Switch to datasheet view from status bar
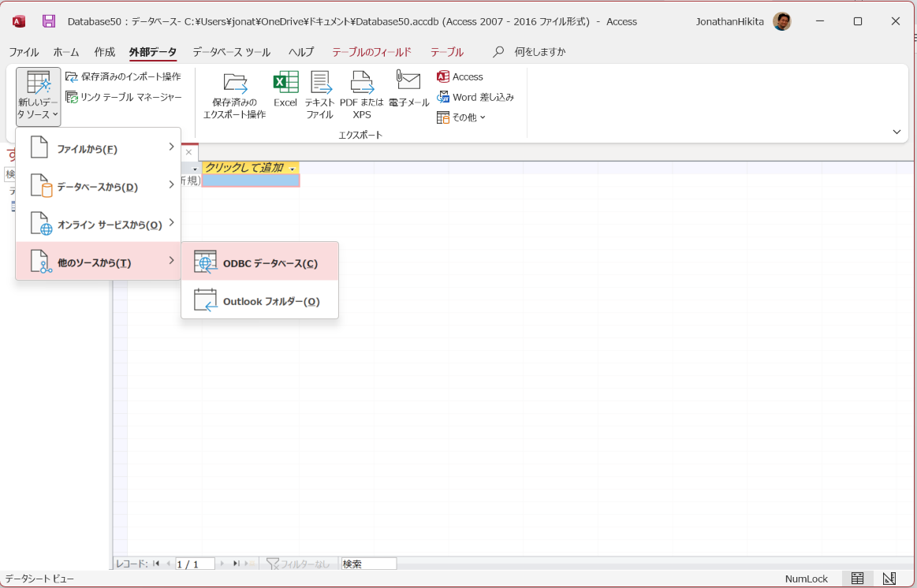917x588 pixels. 856,578
